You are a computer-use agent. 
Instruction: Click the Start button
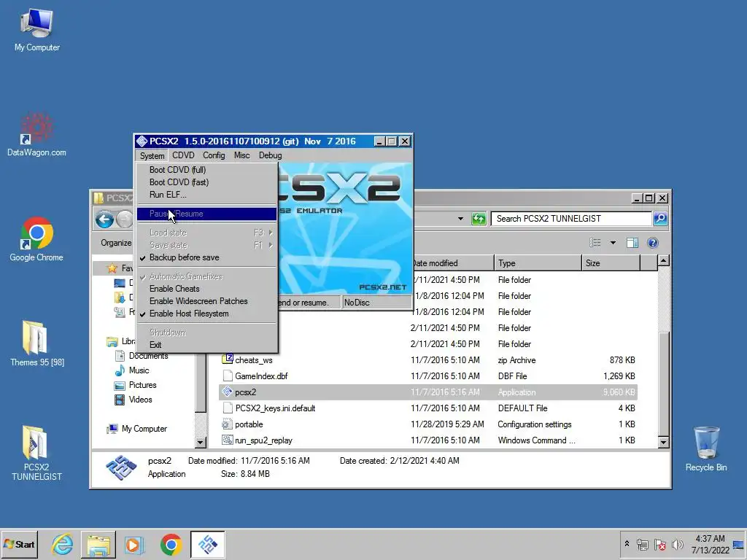(20, 544)
